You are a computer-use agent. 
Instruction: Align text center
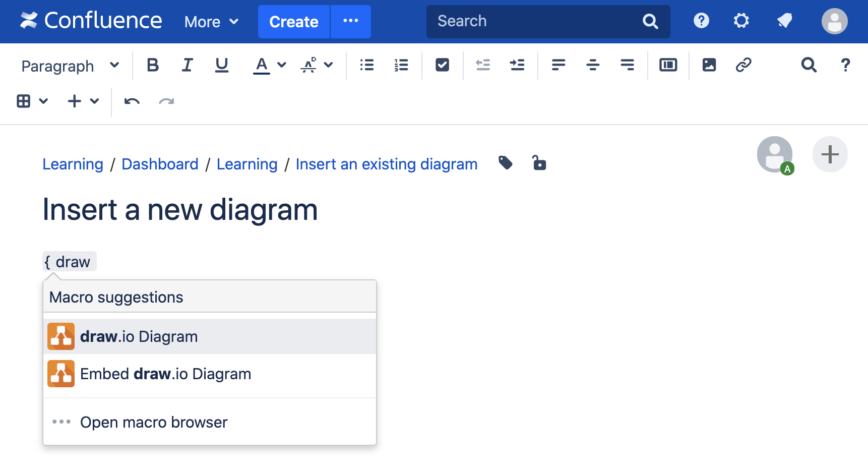[x=593, y=65]
